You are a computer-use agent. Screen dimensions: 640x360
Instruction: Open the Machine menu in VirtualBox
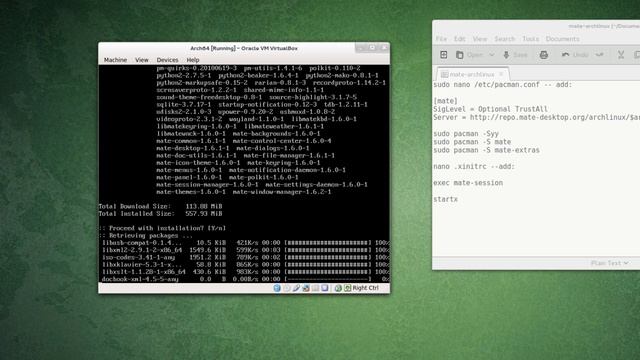pos(115,60)
